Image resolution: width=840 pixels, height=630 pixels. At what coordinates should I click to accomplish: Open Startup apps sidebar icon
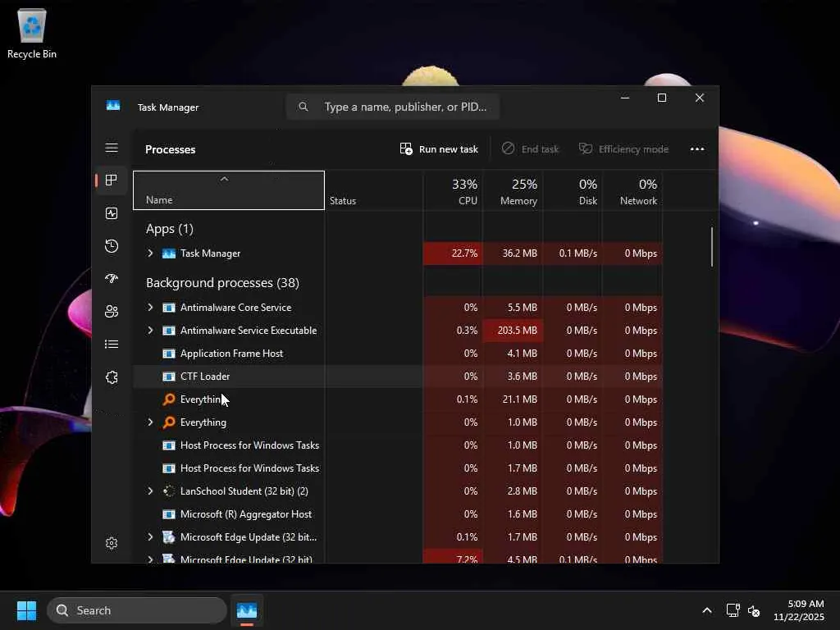pos(112,279)
